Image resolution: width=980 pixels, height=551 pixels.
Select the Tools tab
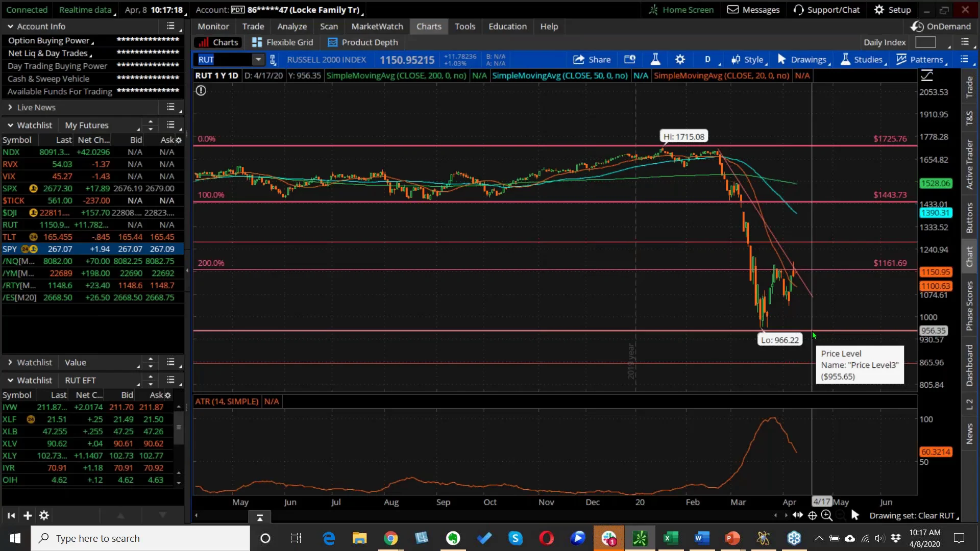click(465, 27)
